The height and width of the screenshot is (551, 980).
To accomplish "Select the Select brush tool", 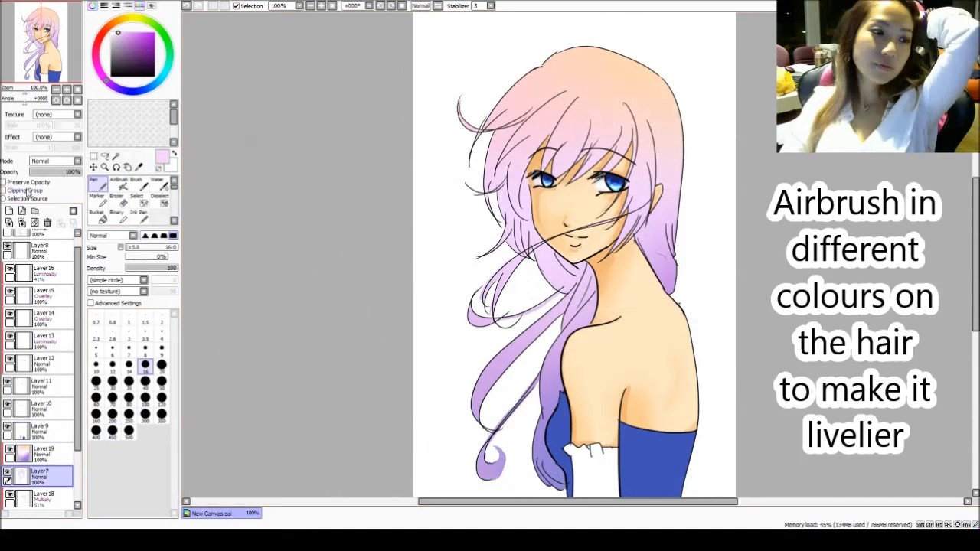I will 139,200.
